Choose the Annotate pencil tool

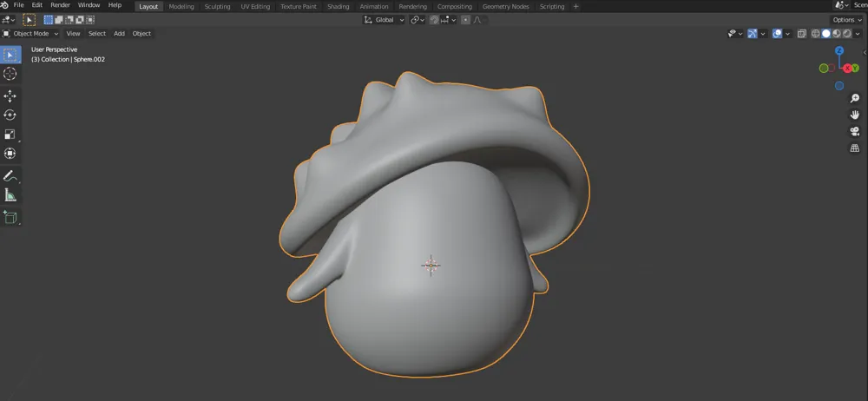coord(10,176)
